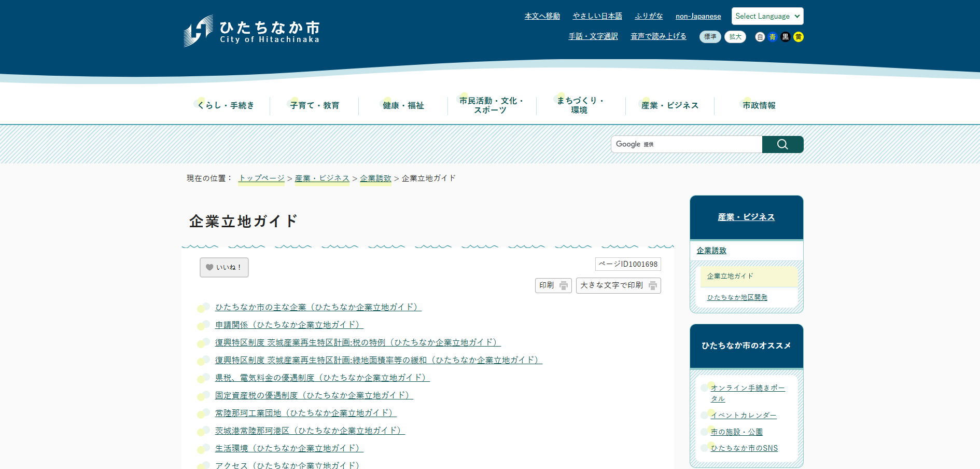Open the 子育て・教育 menu
The width and height of the screenshot is (980, 469).
coord(314,105)
